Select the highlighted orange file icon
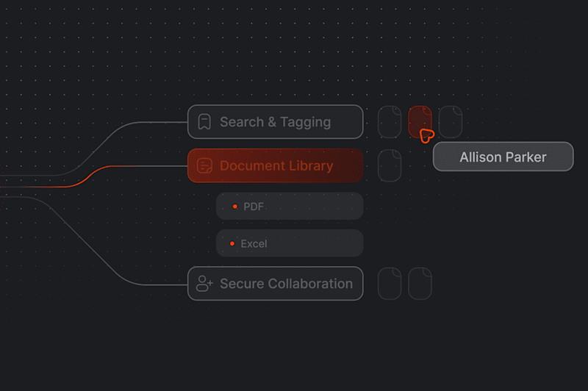This screenshot has height=391, width=588. [420, 121]
